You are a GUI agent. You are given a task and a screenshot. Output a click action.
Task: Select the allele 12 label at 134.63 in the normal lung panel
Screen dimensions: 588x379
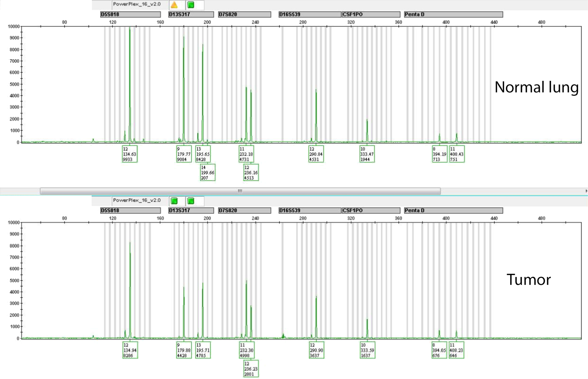point(130,154)
